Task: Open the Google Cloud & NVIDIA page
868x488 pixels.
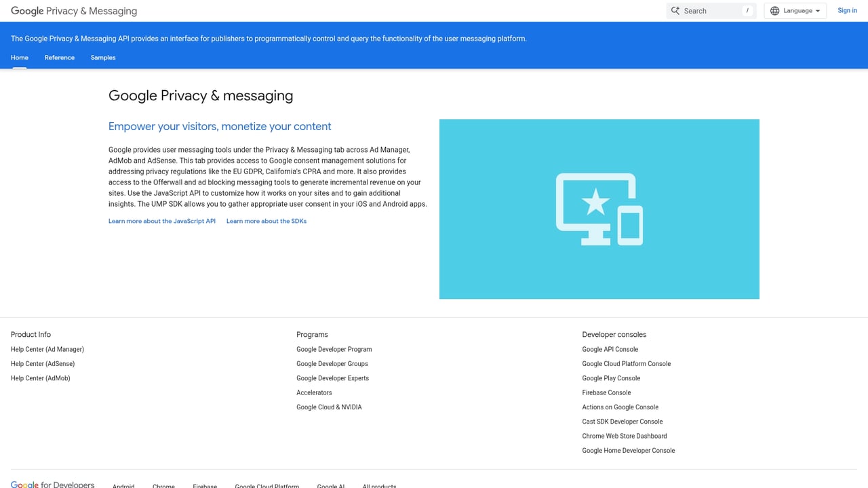Action: click(328, 407)
